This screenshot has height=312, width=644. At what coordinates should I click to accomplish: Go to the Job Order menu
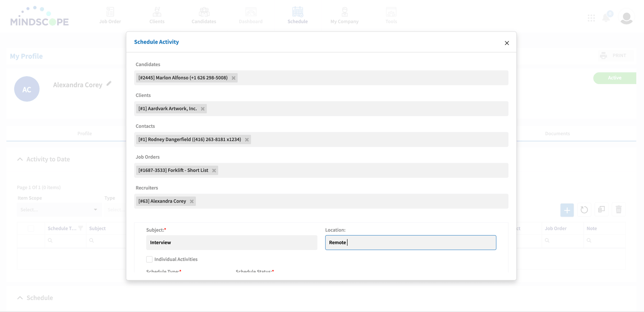110,15
